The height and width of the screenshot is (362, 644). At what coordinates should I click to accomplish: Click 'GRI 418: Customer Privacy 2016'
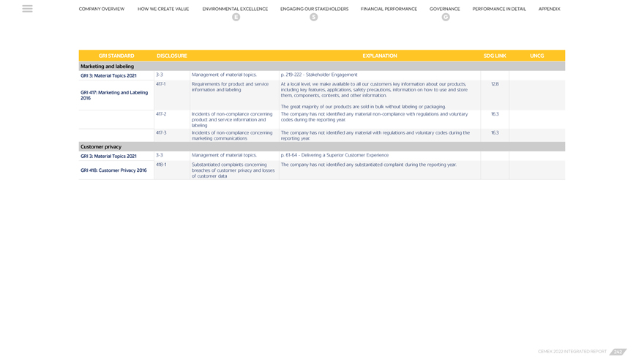pos(113,170)
